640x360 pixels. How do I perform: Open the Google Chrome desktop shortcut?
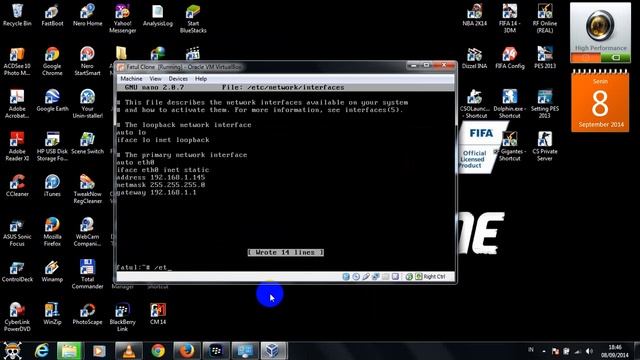click(52, 61)
